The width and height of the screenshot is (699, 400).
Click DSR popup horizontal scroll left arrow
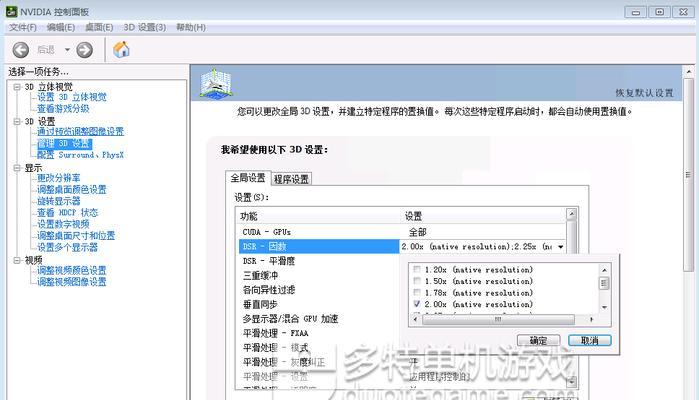tap(415, 319)
